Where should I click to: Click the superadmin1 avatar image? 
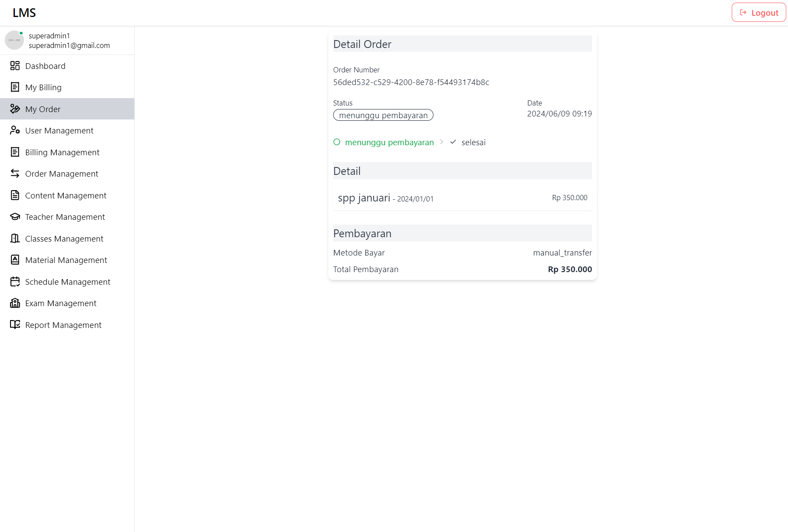click(14, 40)
